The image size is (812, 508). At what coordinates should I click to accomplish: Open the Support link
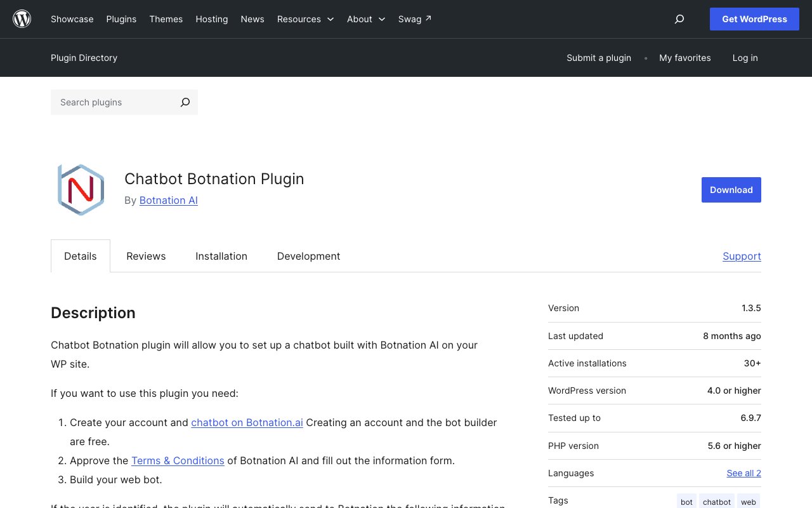(x=742, y=256)
